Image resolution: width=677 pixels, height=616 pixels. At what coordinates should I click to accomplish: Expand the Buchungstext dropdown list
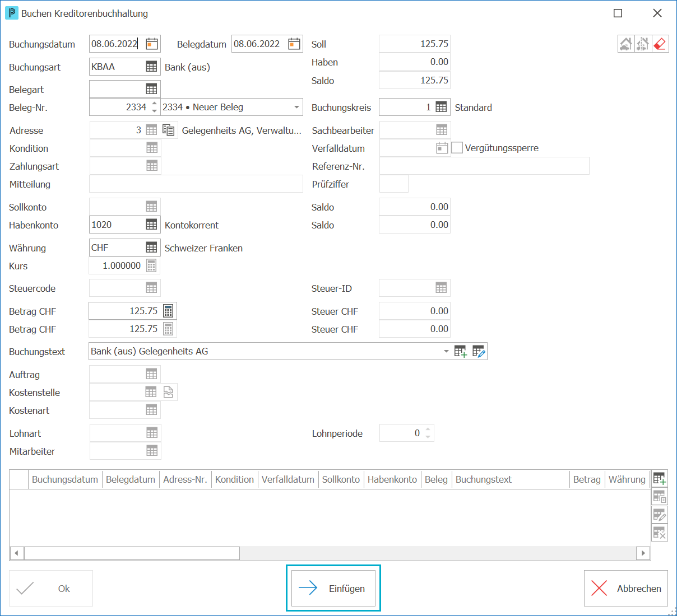tap(446, 351)
